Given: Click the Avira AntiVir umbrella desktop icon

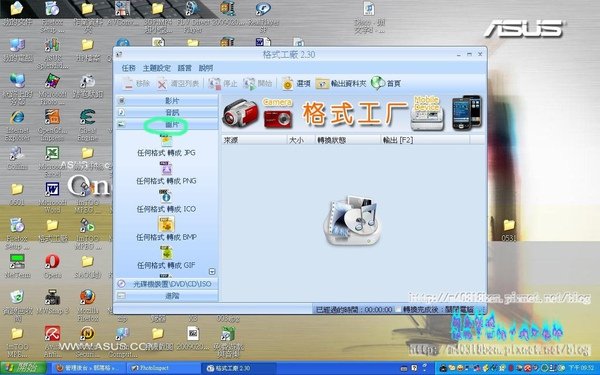Looking at the screenshot, I should tap(52, 341).
